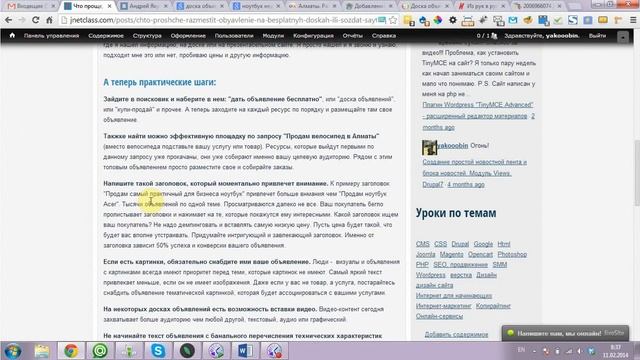Open Оформление admin menu item
Viewport: 640px width, 360px height.
pyautogui.click(x=188, y=36)
